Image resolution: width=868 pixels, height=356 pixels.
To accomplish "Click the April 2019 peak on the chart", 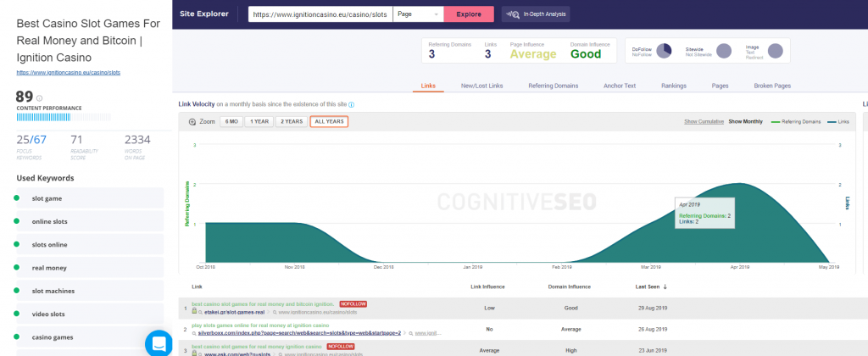I will point(738,184).
